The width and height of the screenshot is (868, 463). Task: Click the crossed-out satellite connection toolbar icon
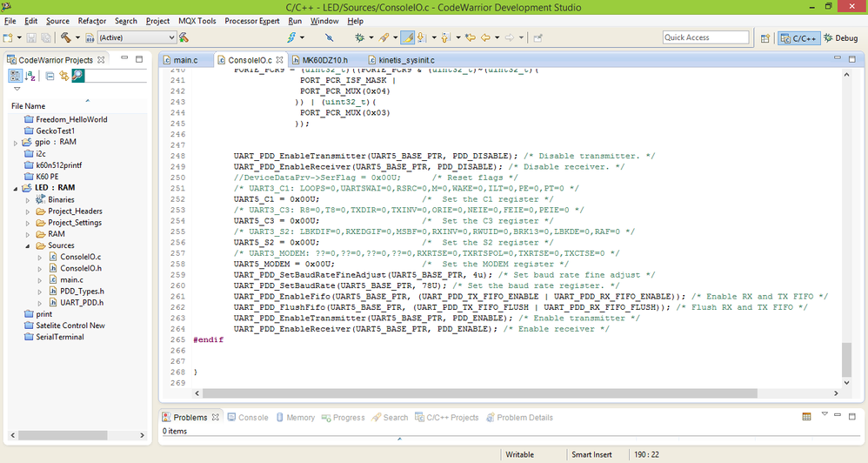[330, 37]
